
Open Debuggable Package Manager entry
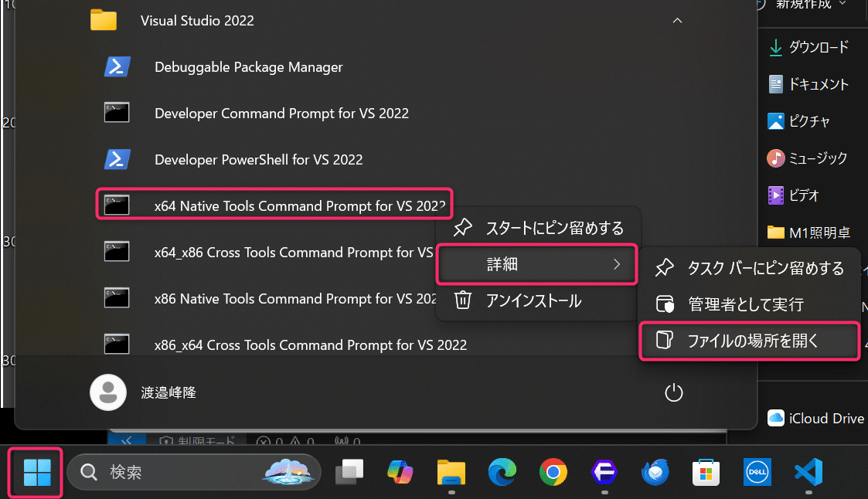coord(249,67)
